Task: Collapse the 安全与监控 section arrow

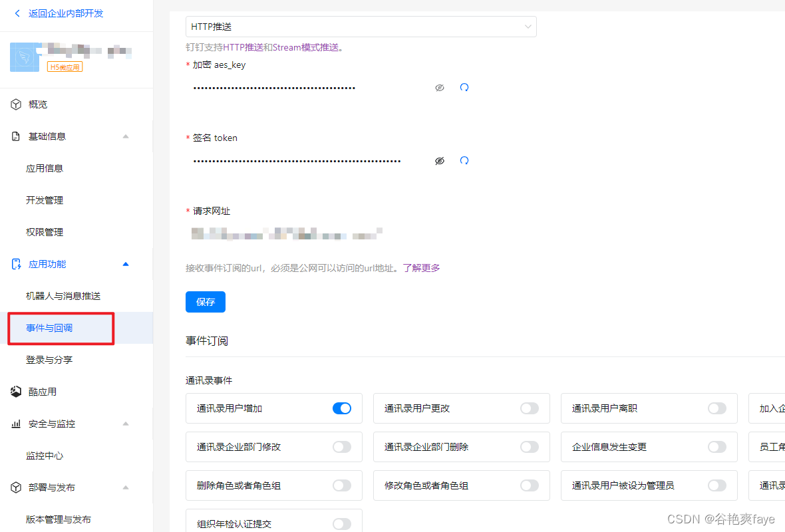Action: tap(126, 424)
